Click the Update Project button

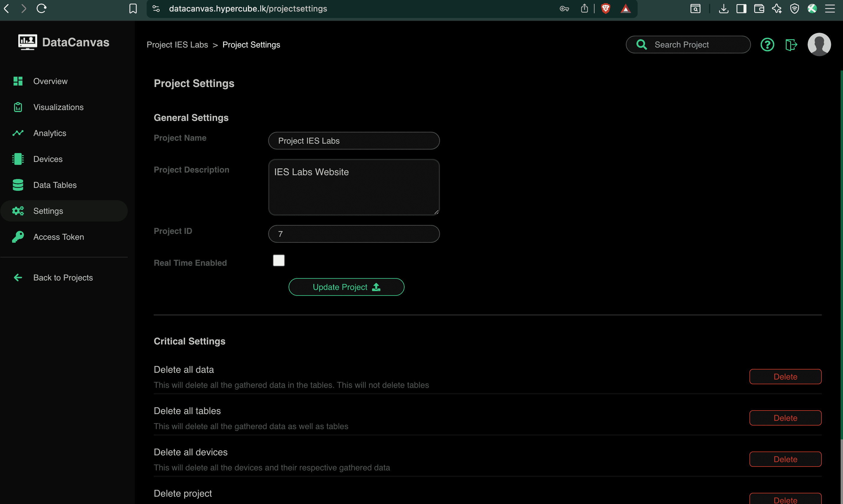point(346,287)
